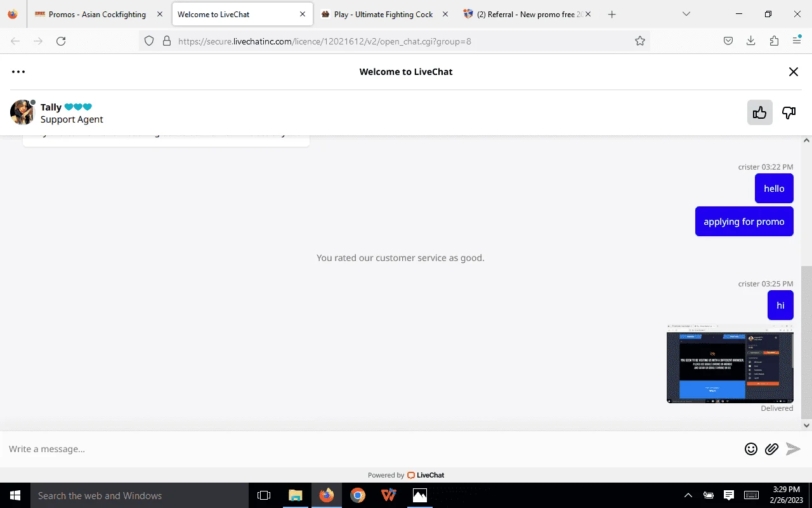This screenshot has height=508, width=812.
Task: Click the Search the web and Windows box
Action: (x=140, y=495)
